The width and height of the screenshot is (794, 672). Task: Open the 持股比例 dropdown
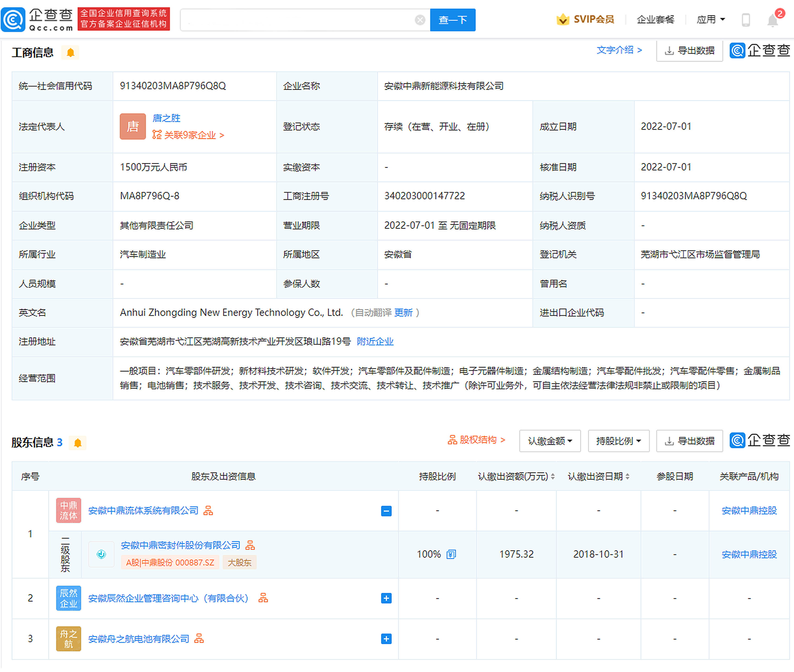(x=618, y=441)
